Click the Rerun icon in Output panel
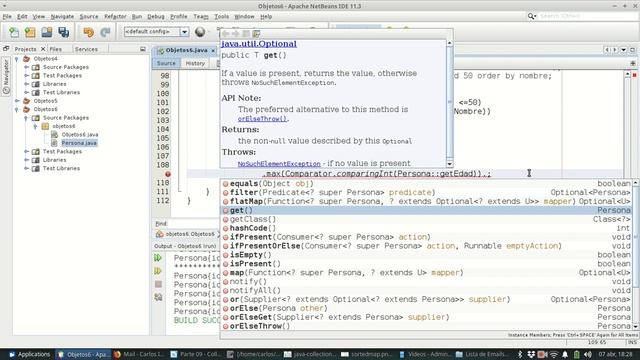The image size is (640, 360). (x=158, y=258)
